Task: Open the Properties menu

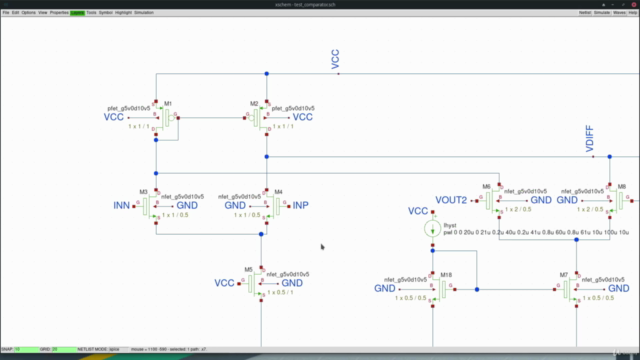Action: coord(59,13)
